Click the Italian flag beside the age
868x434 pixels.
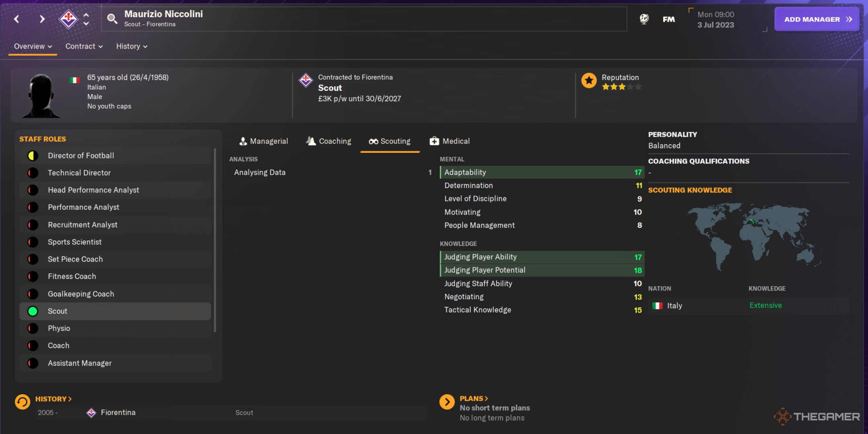pyautogui.click(x=74, y=80)
